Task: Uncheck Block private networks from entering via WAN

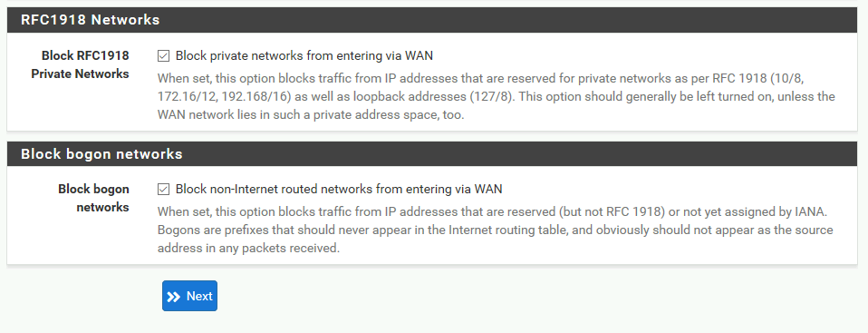Action: click(163, 56)
